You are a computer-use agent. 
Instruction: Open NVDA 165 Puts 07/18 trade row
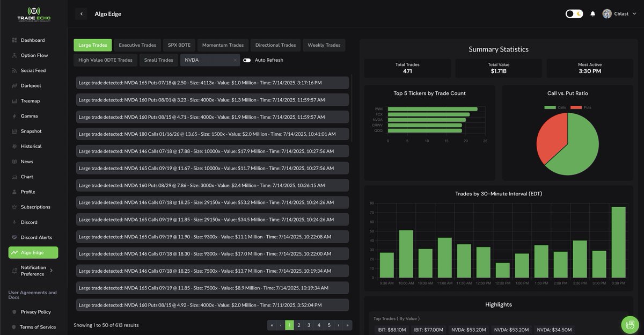(213, 83)
